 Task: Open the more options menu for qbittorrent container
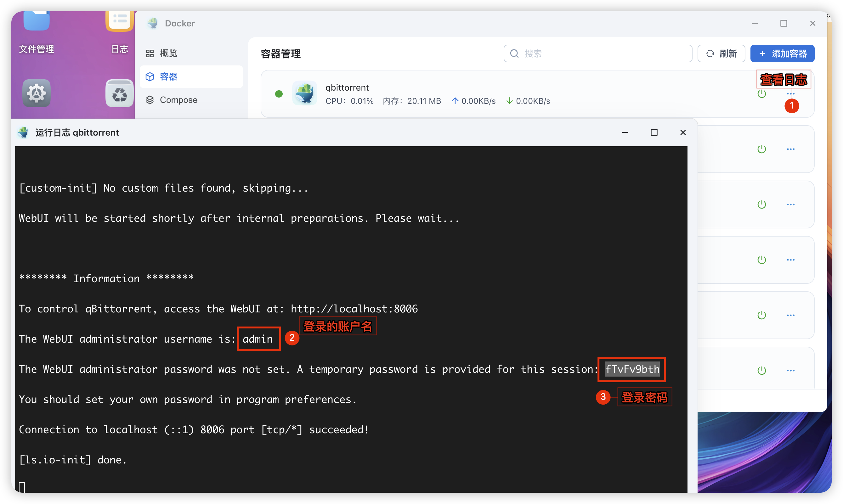[x=791, y=93]
